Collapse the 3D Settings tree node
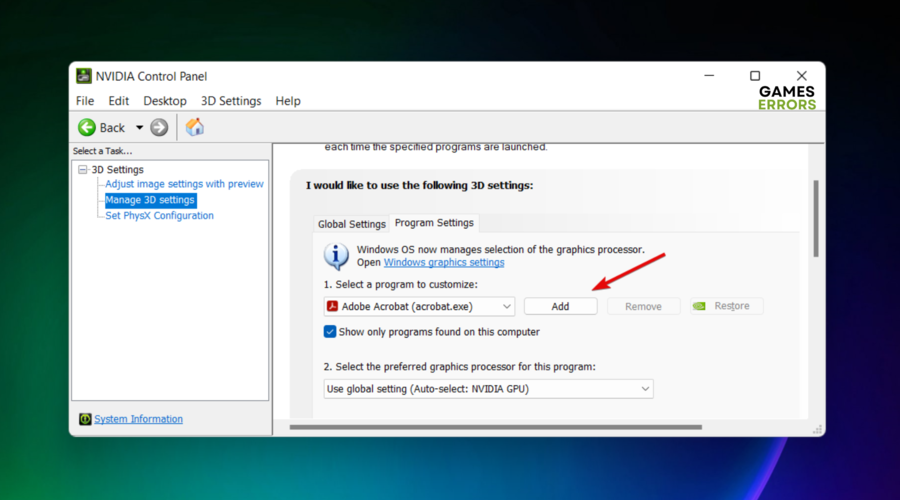 pyautogui.click(x=84, y=170)
